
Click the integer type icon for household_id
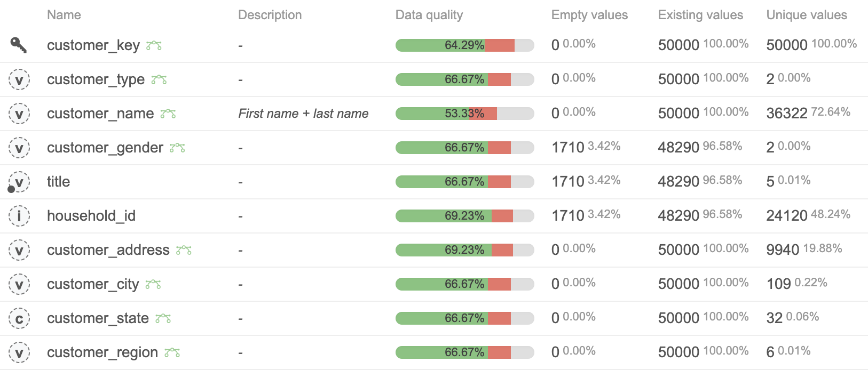[x=19, y=216]
